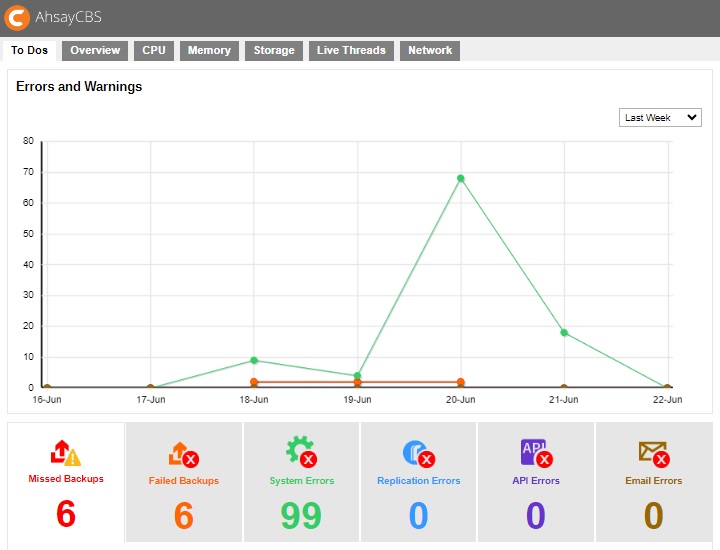Switch to the Overview tab
The image size is (720, 550).
point(95,51)
